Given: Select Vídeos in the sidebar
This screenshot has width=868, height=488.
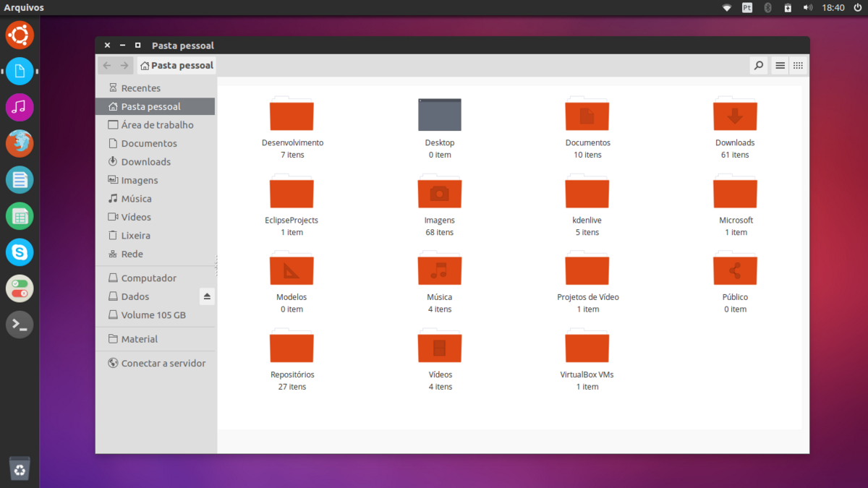Looking at the screenshot, I should pyautogui.click(x=155, y=217).
